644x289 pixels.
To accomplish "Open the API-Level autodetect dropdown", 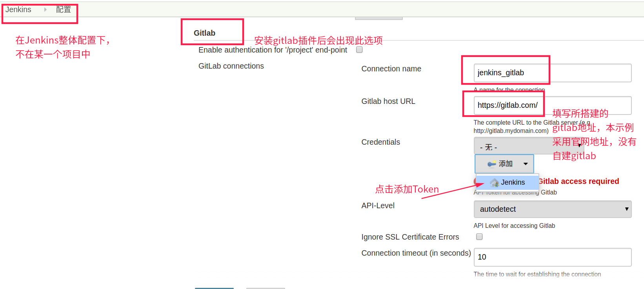I will (x=552, y=209).
